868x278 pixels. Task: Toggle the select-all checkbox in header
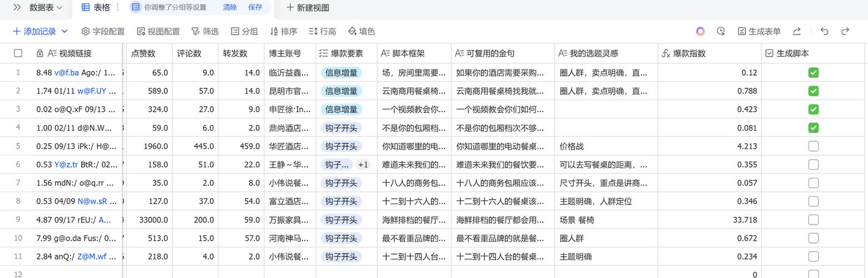[18, 53]
